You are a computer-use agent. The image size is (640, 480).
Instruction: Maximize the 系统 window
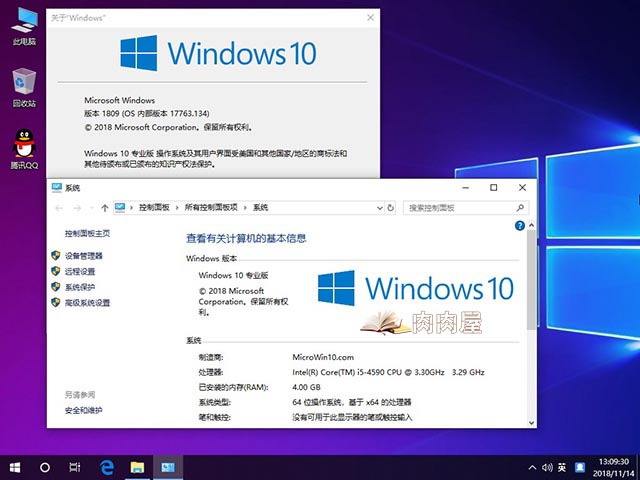tap(493, 188)
